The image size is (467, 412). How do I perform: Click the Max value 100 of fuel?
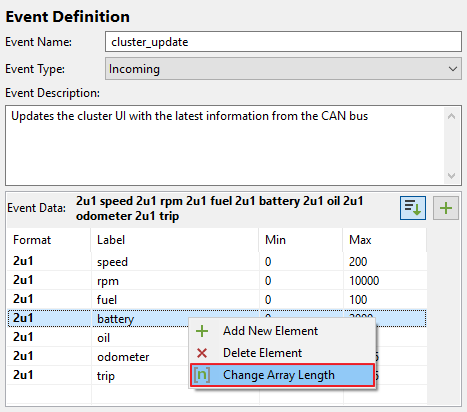click(x=358, y=300)
